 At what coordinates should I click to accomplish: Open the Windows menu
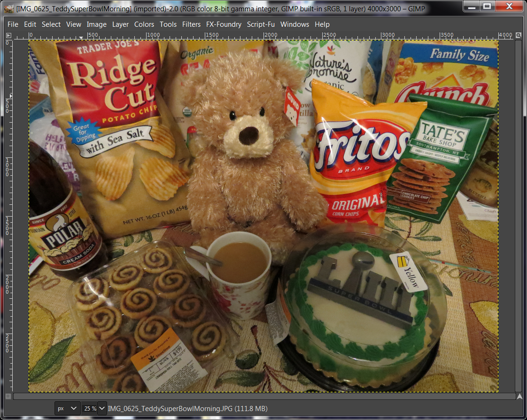pos(295,24)
